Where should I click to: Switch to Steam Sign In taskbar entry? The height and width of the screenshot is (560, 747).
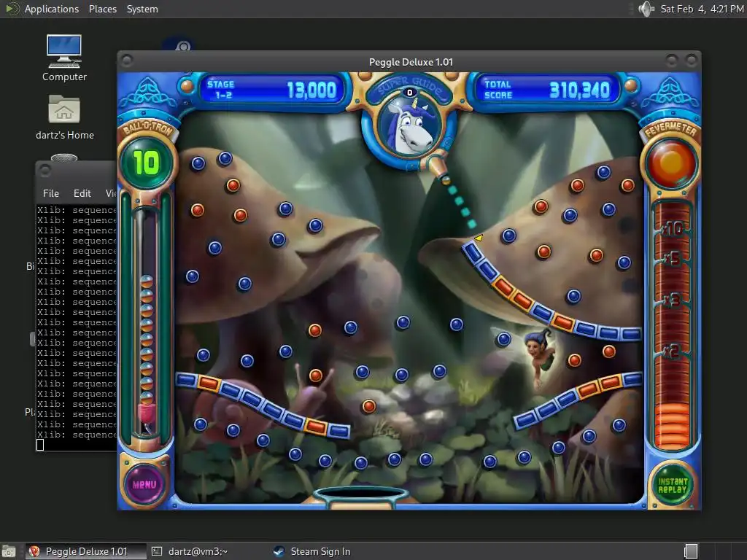pos(312,551)
